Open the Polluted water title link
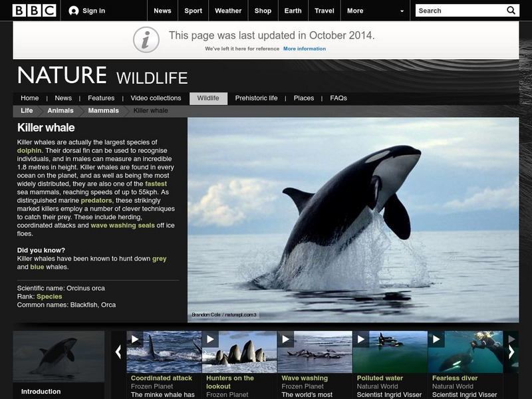This screenshot has width=532, height=399. tap(380, 378)
